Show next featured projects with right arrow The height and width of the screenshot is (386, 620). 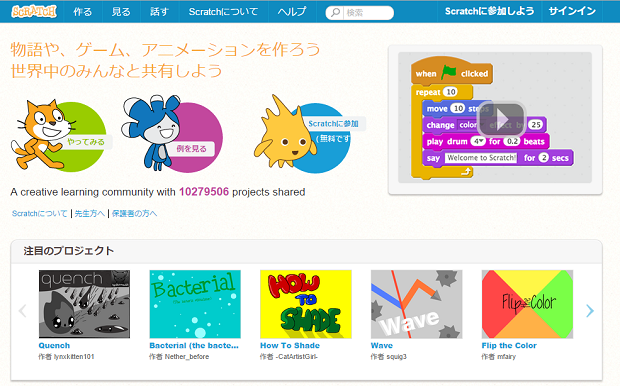[590, 311]
